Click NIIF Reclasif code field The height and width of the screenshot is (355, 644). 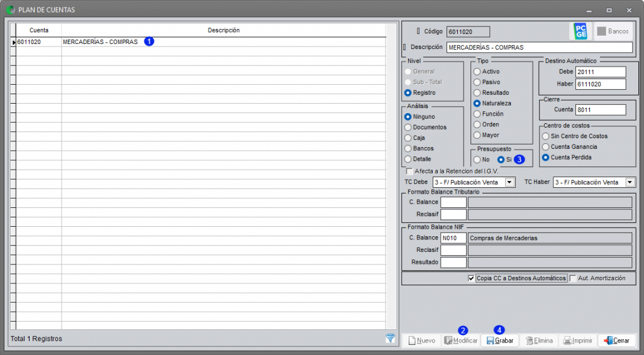tap(453, 250)
